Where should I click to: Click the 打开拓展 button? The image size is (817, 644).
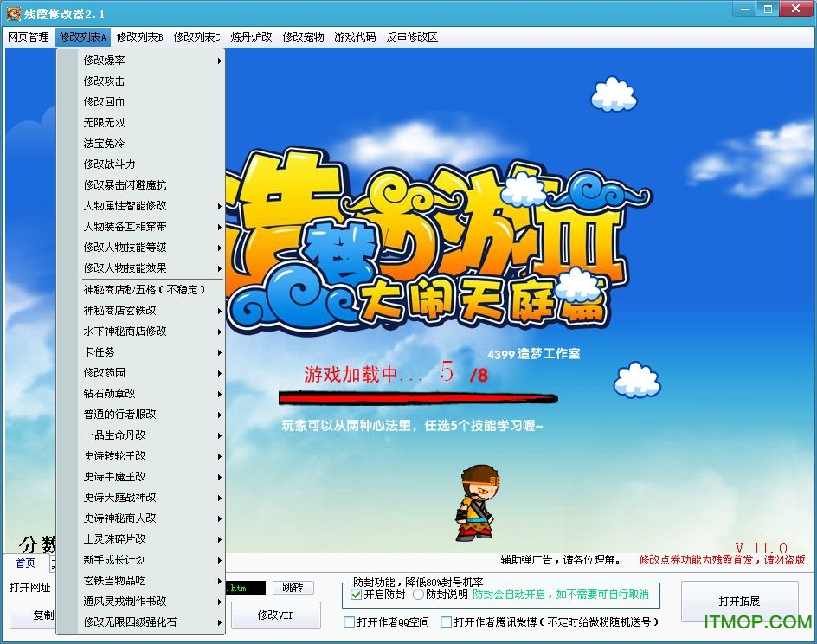pyautogui.click(x=739, y=602)
